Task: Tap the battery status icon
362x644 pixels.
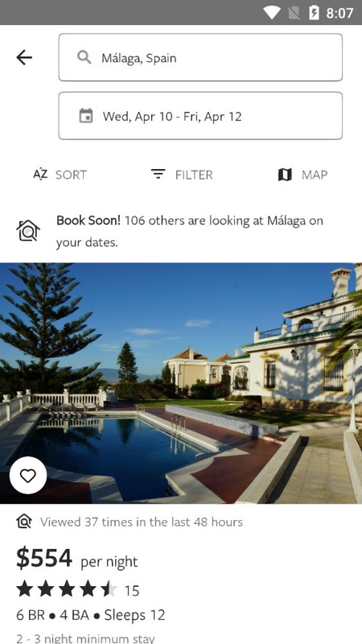Action: pos(314,13)
